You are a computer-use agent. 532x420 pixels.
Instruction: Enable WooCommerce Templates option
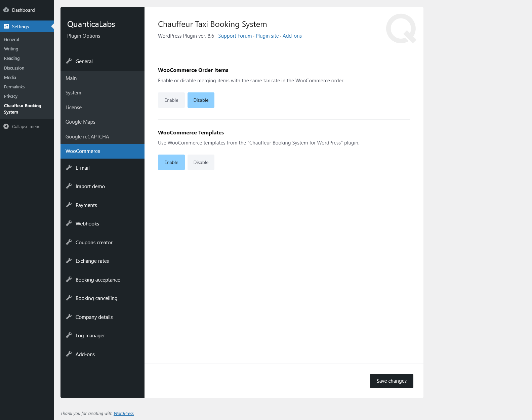click(x=171, y=162)
